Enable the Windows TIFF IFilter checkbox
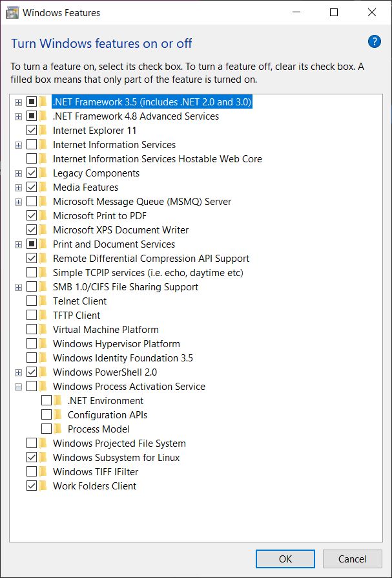 point(32,472)
